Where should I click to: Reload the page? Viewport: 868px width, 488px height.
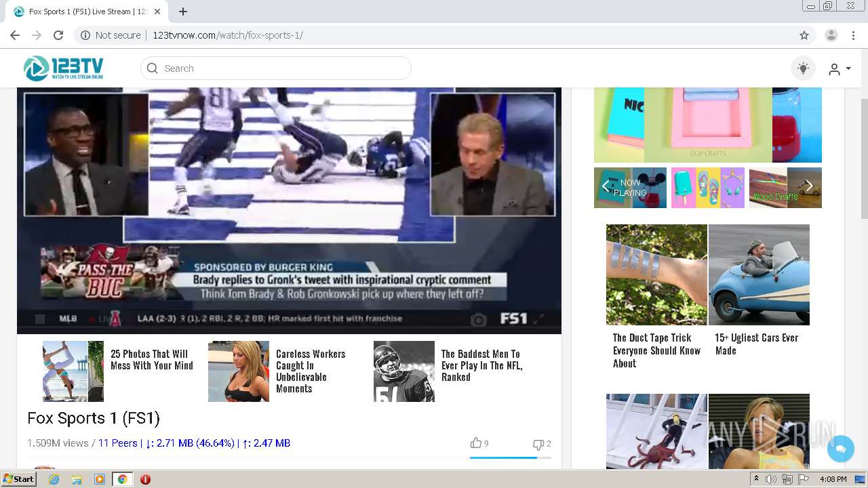pos(58,35)
